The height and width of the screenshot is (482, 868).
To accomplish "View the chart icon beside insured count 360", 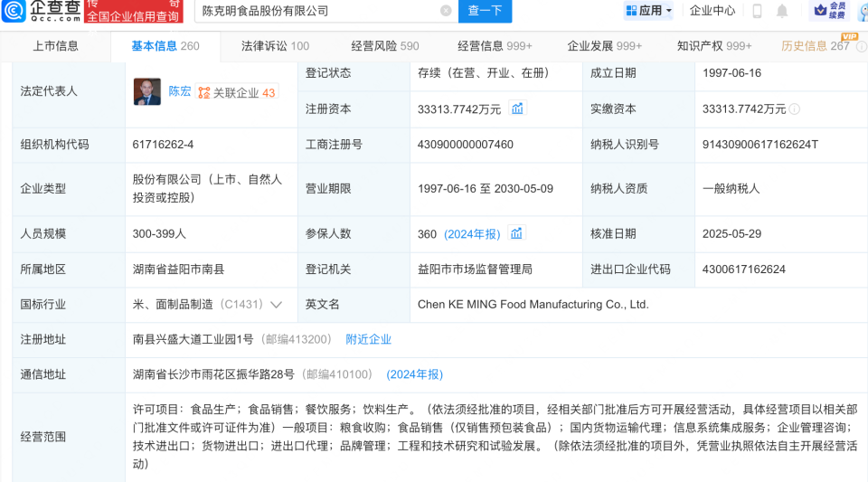I will [x=516, y=233].
